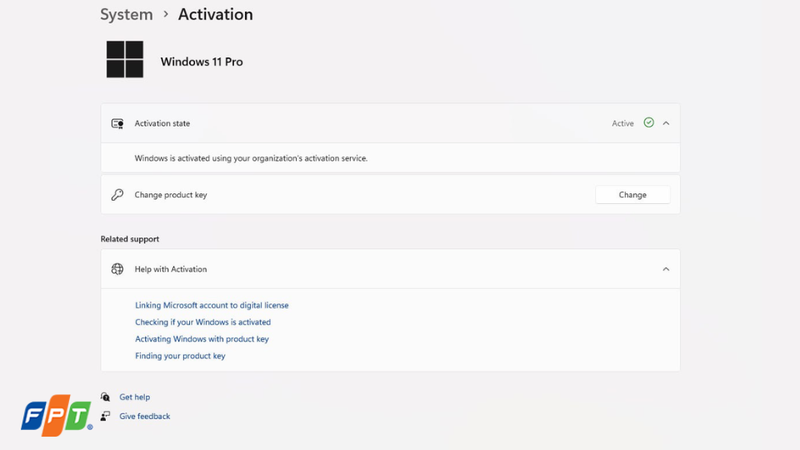Click the Windows 11 logo icon
The image size is (800, 450).
click(x=125, y=59)
